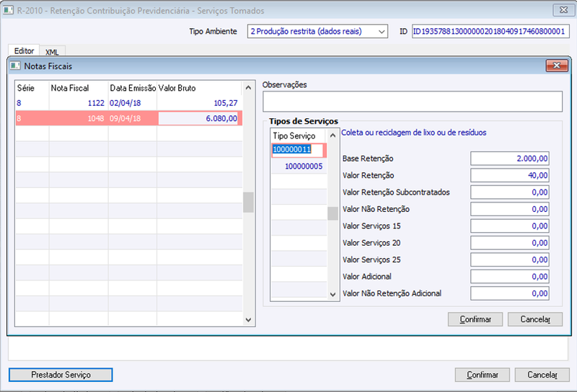Click Cancelar in the R-2010 window
Image resolution: width=577 pixels, height=392 pixels.
(x=542, y=375)
